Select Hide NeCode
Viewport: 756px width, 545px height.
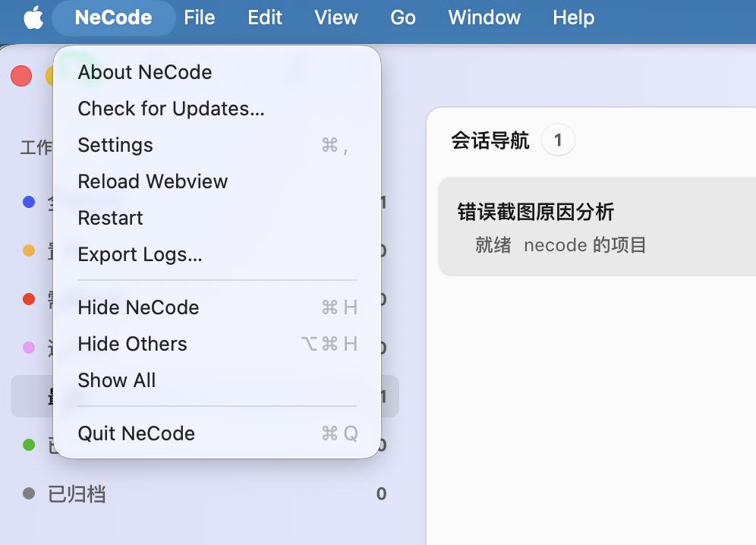[x=217, y=307]
